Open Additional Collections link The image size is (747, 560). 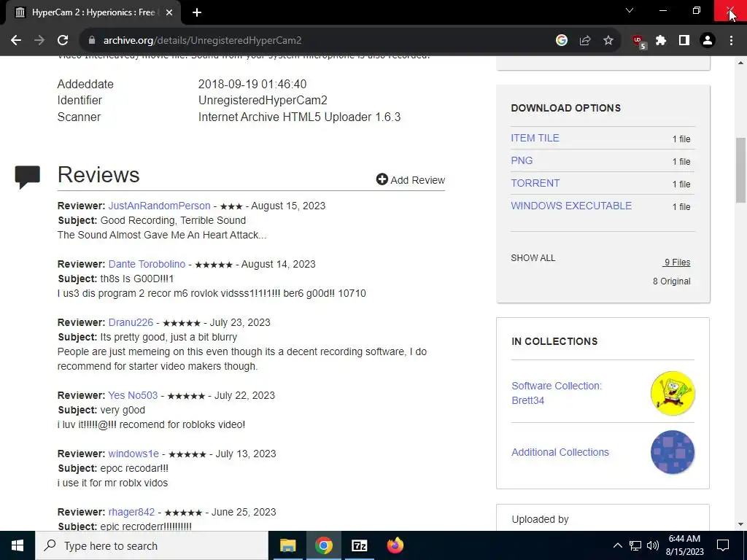[x=560, y=452]
